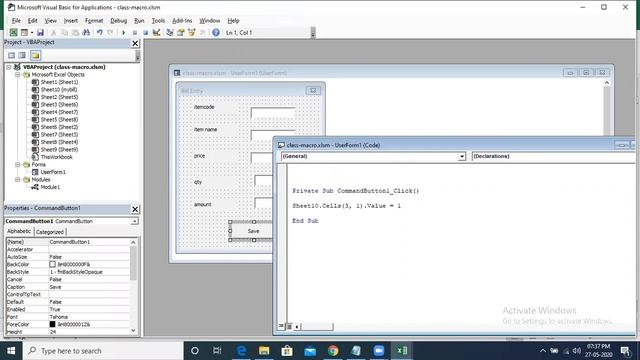The width and height of the screenshot is (640, 360).
Task: Close the Properties - CommandButton1 panel
Action: pyautogui.click(x=135, y=209)
